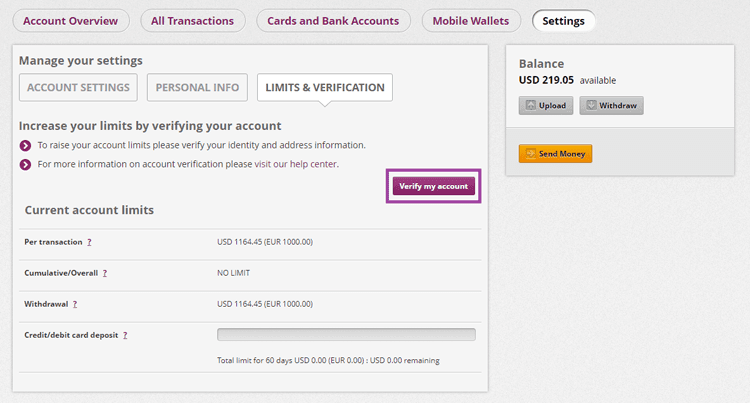Image resolution: width=750 pixels, height=403 pixels.
Task: Click the card deposit limit progress bar
Action: 346,335
